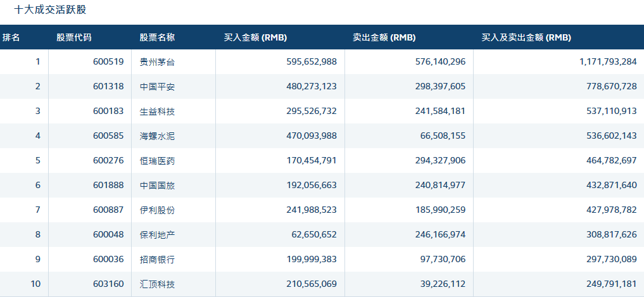The image size is (644, 297).
Task: Select stock code 600519
Action: [x=108, y=61]
